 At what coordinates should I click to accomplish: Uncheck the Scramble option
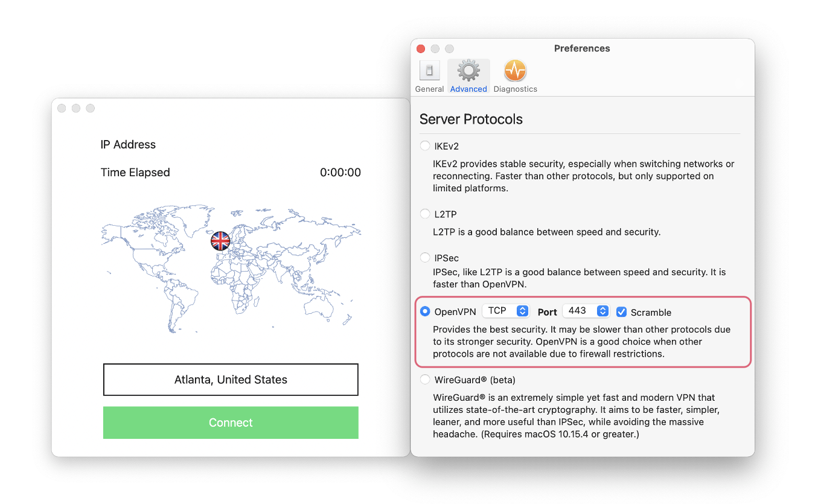[x=621, y=312]
